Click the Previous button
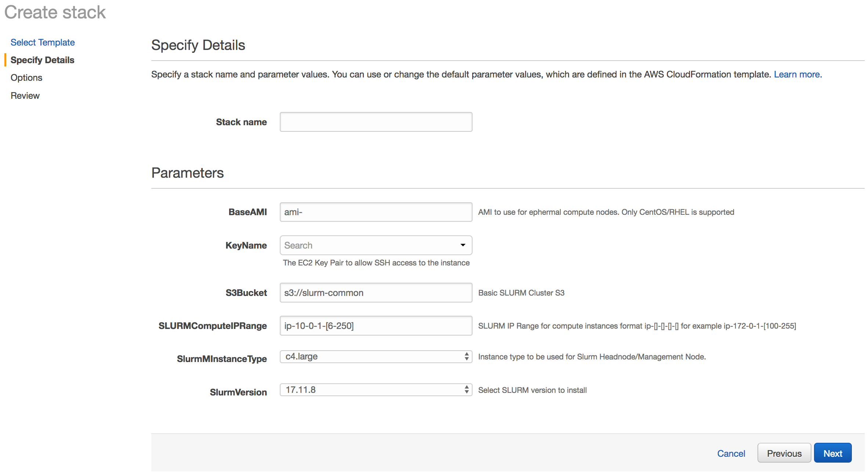868x474 pixels. 784,453
